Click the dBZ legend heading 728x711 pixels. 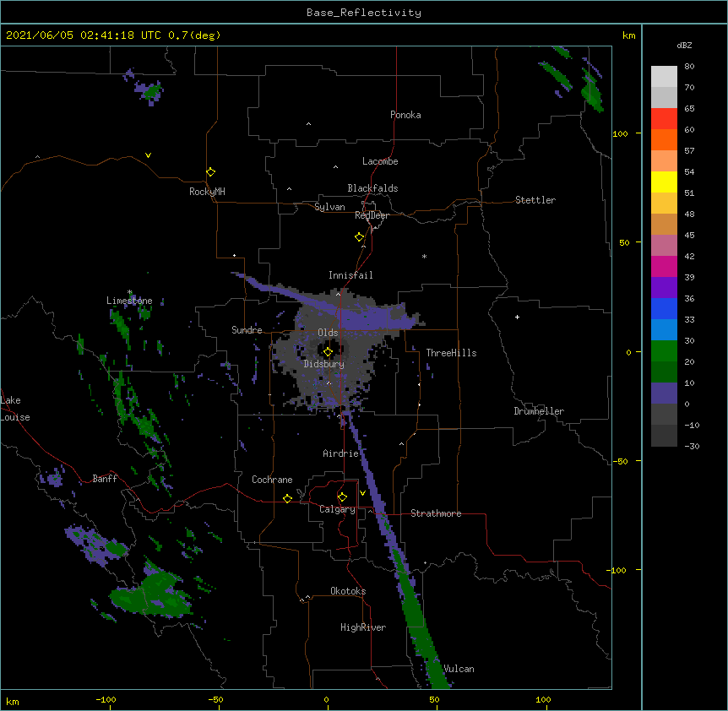[684, 45]
